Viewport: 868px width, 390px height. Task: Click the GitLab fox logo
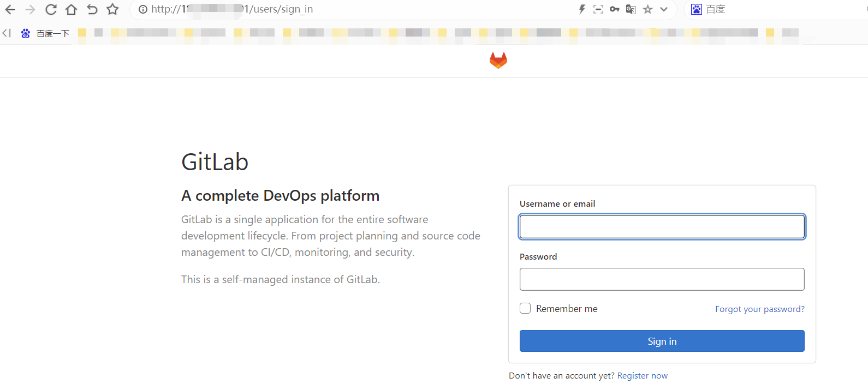[498, 60]
